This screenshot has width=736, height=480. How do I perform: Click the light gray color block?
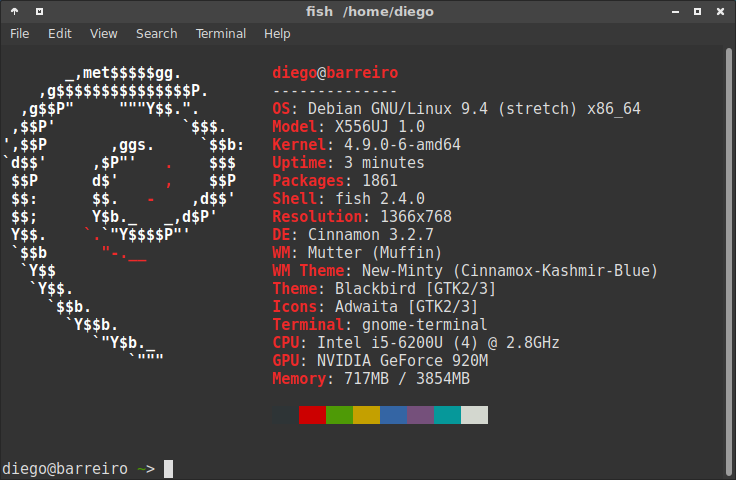[475, 415]
